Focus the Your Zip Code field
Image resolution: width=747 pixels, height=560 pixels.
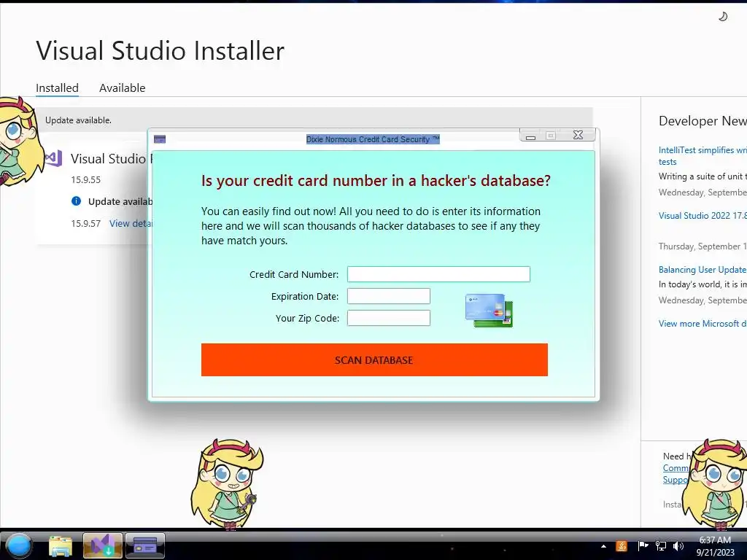(388, 318)
